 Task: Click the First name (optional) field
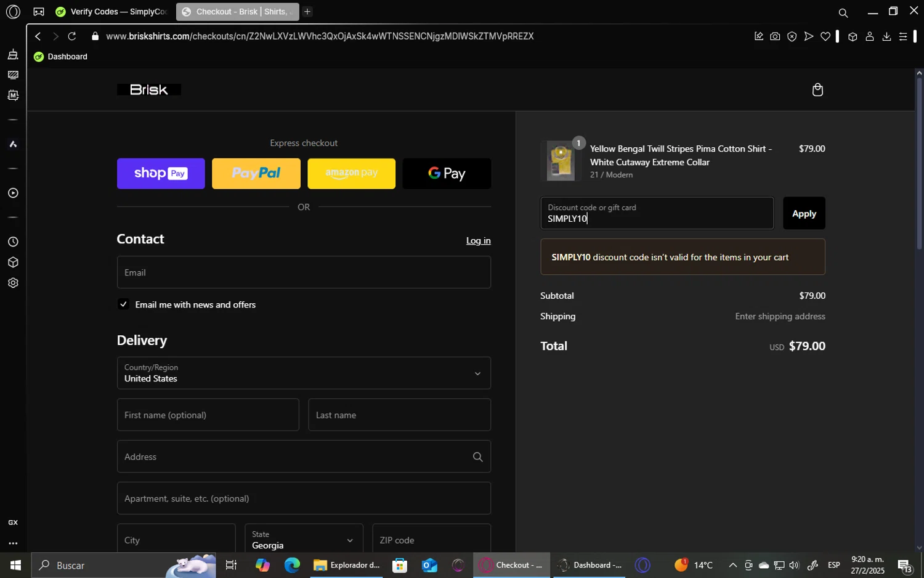pyautogui.click(x=208, y=415)
